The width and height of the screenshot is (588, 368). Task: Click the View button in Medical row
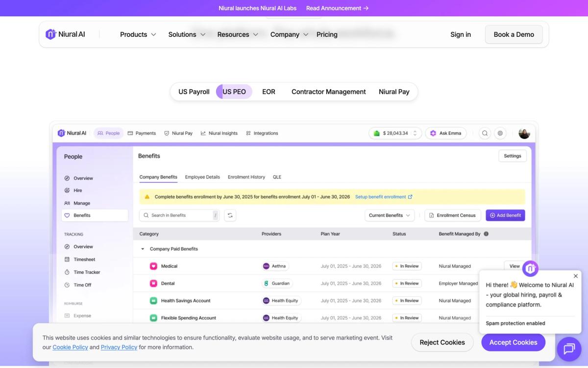(514, 266)
